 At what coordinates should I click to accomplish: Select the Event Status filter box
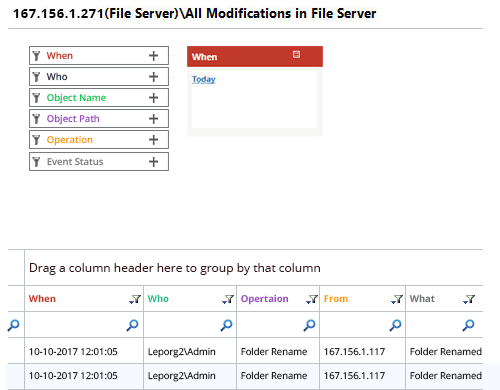pyautogui.click(x=99, y=162)
